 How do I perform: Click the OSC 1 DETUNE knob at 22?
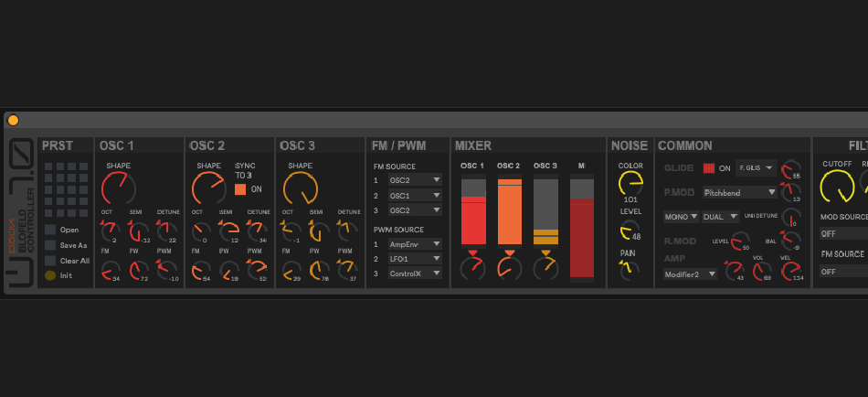(166, 231)
